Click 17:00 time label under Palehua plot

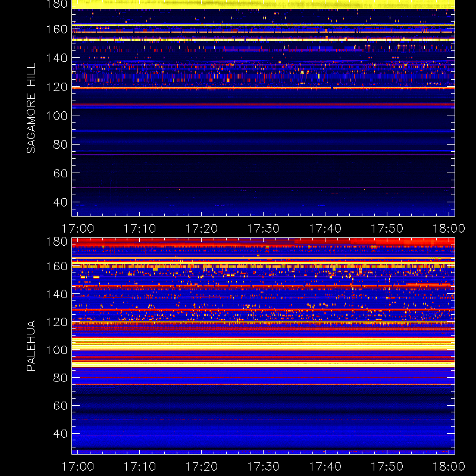(78, 466)
